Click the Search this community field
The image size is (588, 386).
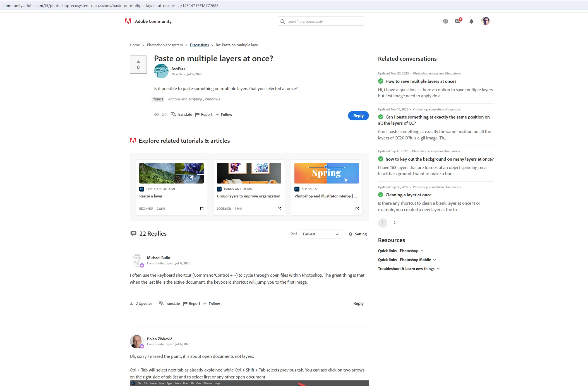tap(324, 21)
